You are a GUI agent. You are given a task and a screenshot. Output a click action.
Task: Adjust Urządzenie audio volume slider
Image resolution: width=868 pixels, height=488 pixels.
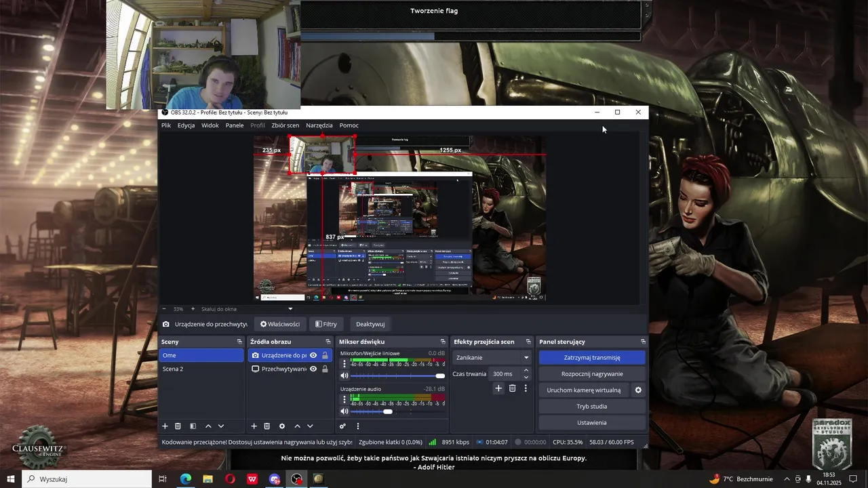pos(398,411)
